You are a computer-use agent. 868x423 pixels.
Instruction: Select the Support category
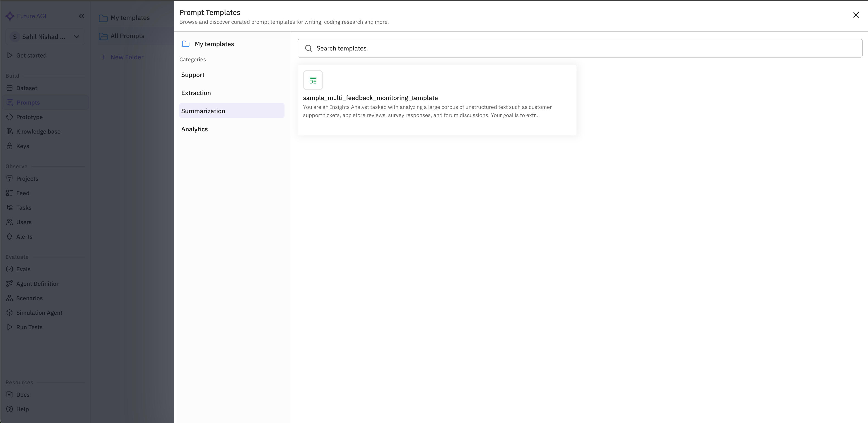(x=193, y=75)
